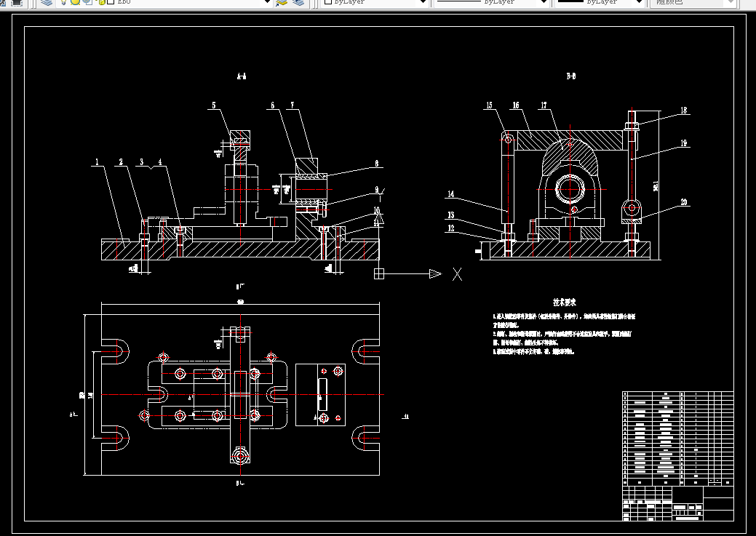
Task: Select part balloon number 2
Action: click(121, 162)
